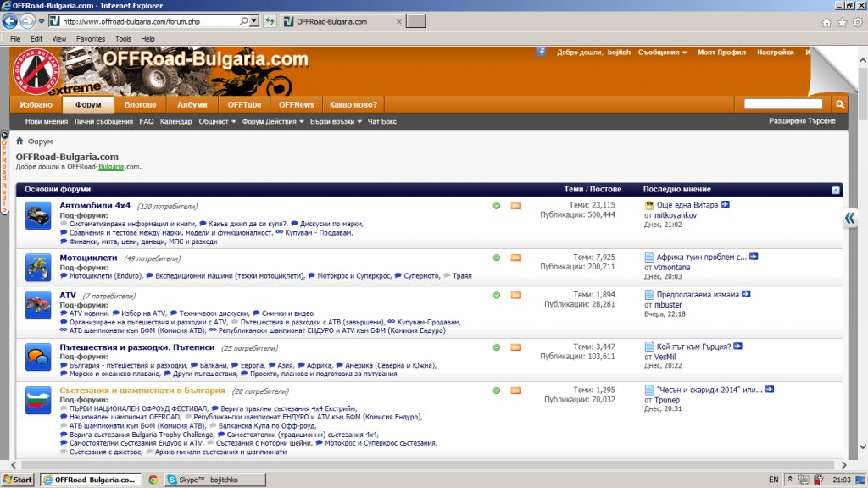Switch to the OFFNews tab
This screenshot has width=868, height=488.
[x=296, y=104]
